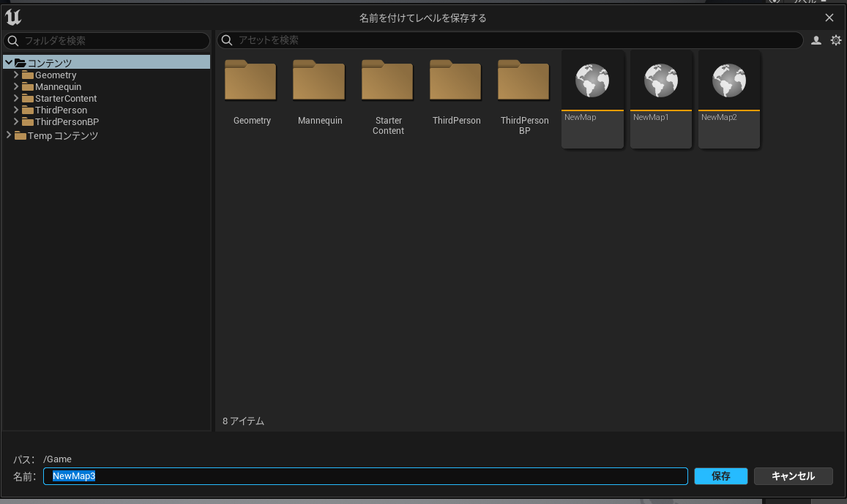Select the NewMap level asset
The image size is (847, 504).
(592, 99)
